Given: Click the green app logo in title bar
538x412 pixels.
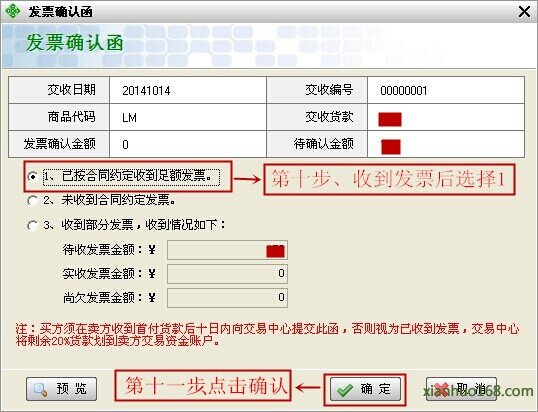Looking at the screenshot, I should 13,11.
